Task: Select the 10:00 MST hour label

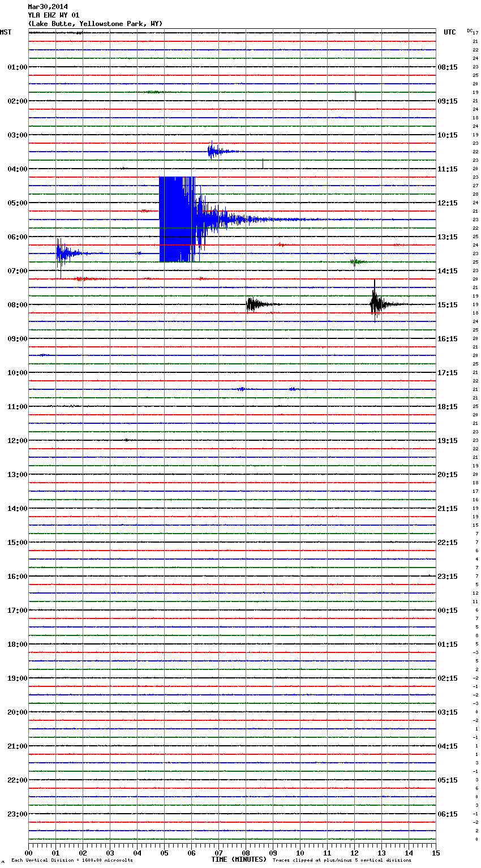Action: [x=18, y=373]
